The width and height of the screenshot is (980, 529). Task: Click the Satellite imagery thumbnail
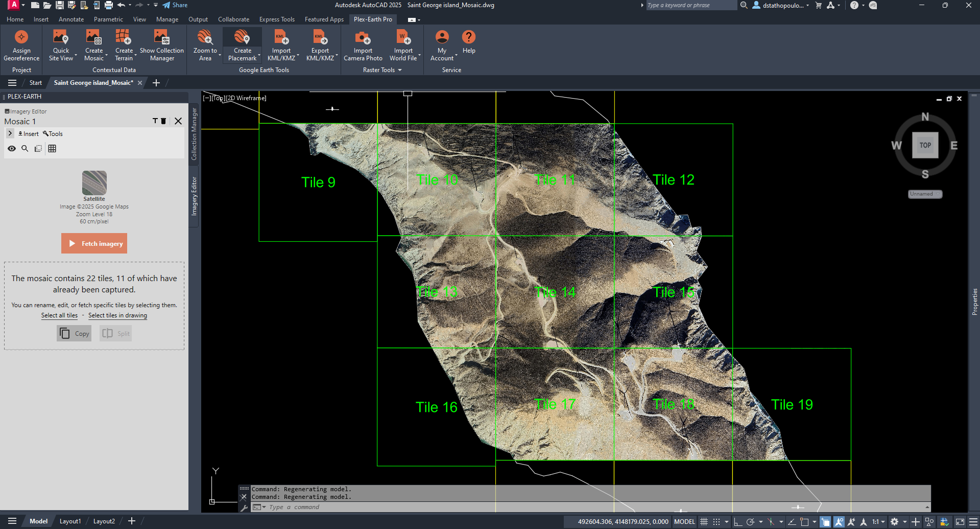coord(94,182)
